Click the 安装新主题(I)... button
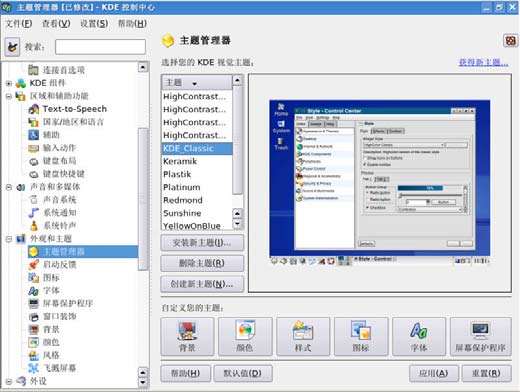520x392 pixels. (x=202, y=243)
